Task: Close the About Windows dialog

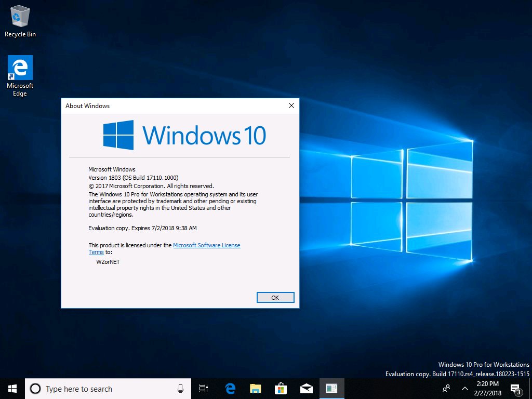Action: coord(291,105)
